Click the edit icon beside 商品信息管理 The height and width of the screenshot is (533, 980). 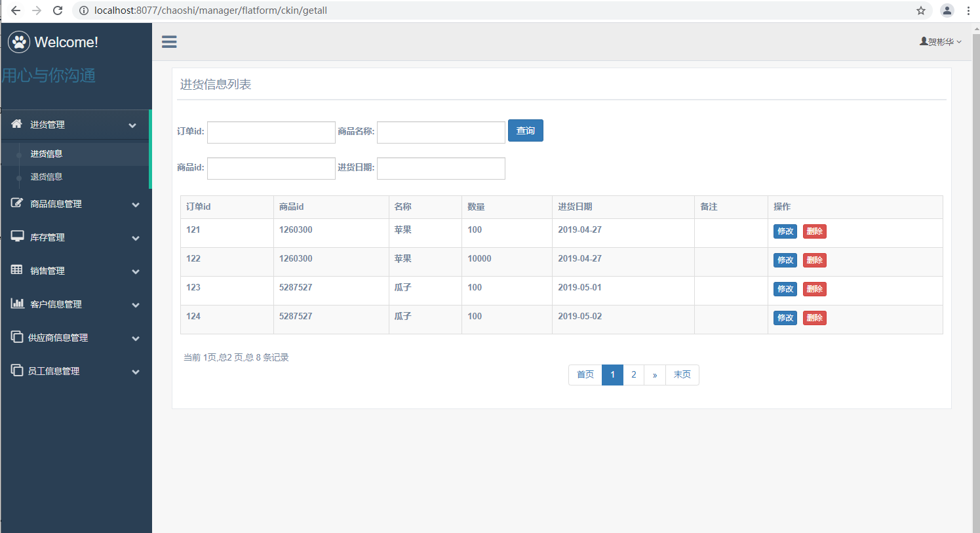coord(17,203)
